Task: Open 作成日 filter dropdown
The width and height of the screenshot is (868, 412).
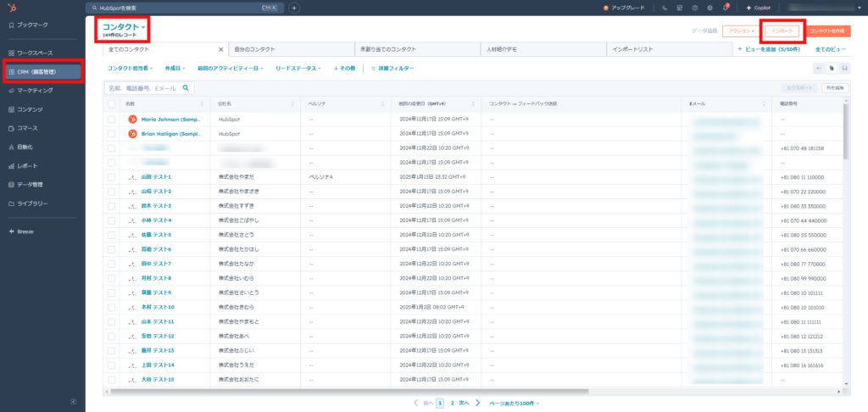Action: click(175, 68)
